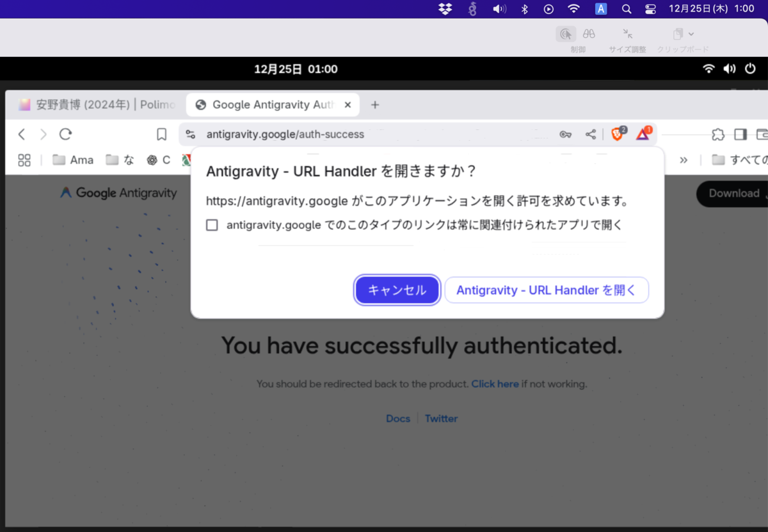Click the 'Click here' link
Screen dimensions: 768x532
(495, 384)
